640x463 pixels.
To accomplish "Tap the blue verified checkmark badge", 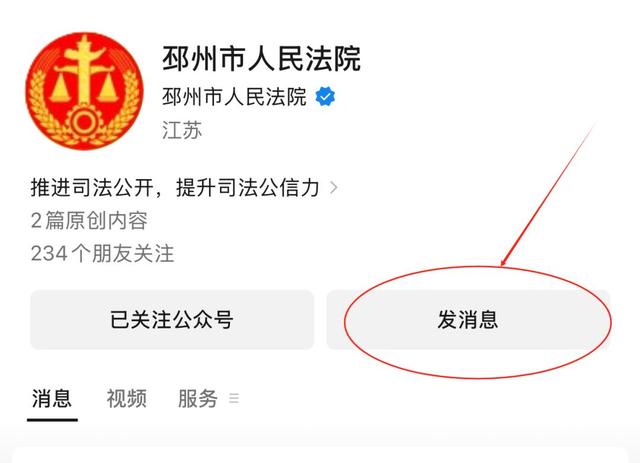I will 325,97.
